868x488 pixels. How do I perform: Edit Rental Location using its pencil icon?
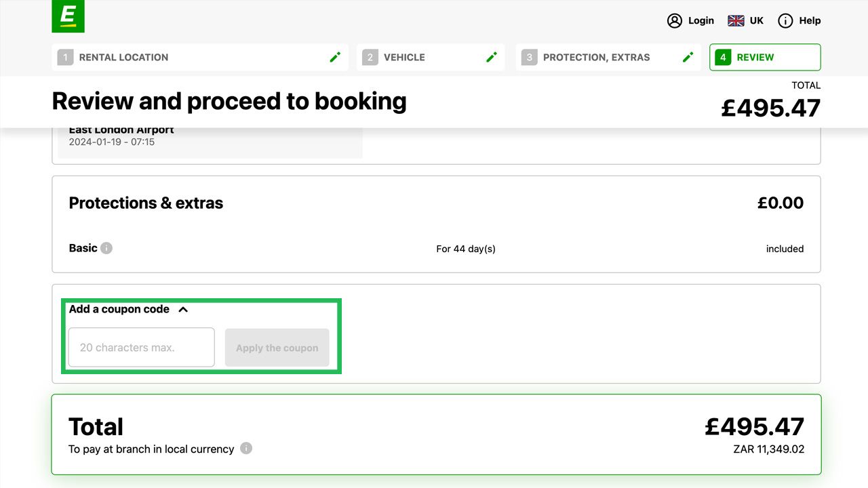coord(335,58)
